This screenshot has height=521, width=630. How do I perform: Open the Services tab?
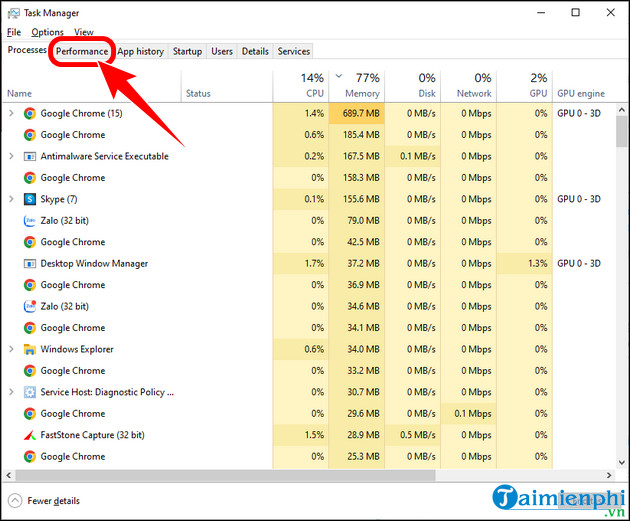(294, 51)
